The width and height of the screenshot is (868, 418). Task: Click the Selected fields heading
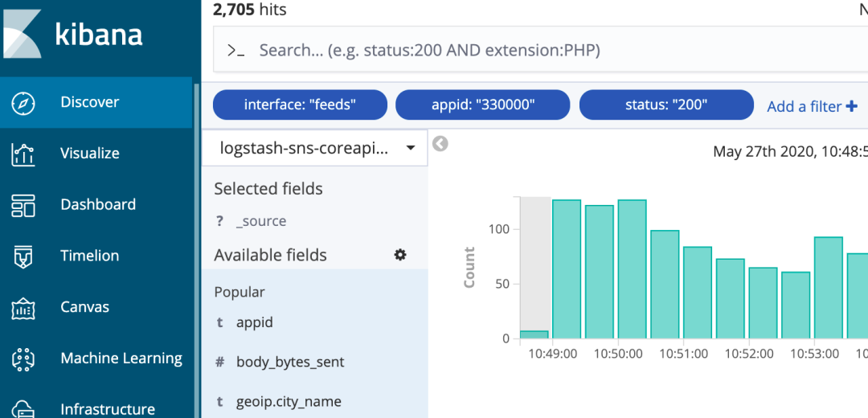pos(268,189)
